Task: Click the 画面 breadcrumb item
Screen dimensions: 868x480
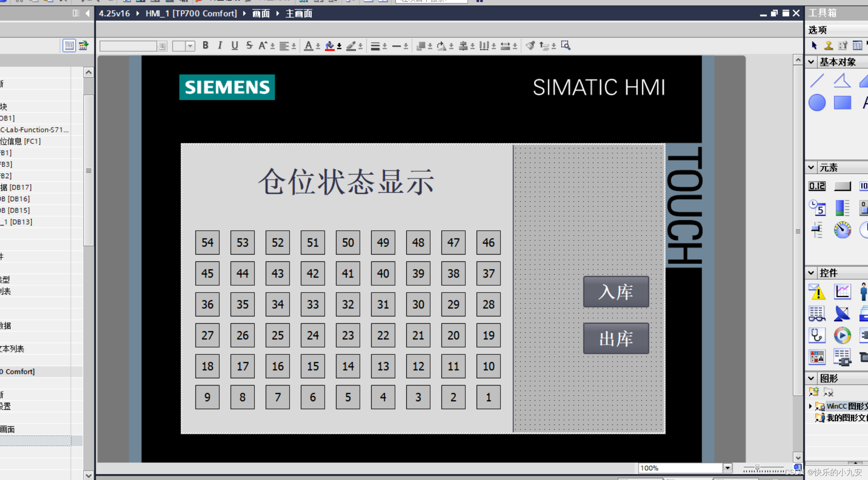Action: (261, 14)
